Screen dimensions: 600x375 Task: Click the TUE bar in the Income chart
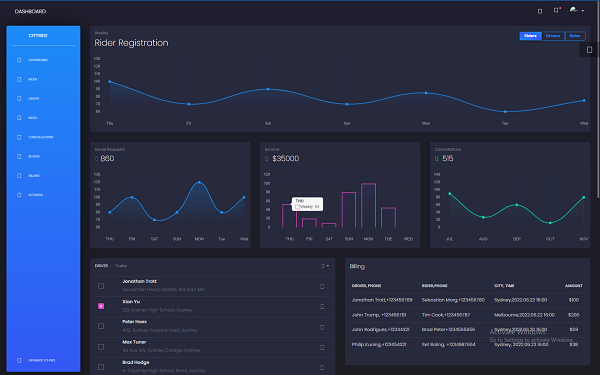pyautogui.click(x=388, y=218)
